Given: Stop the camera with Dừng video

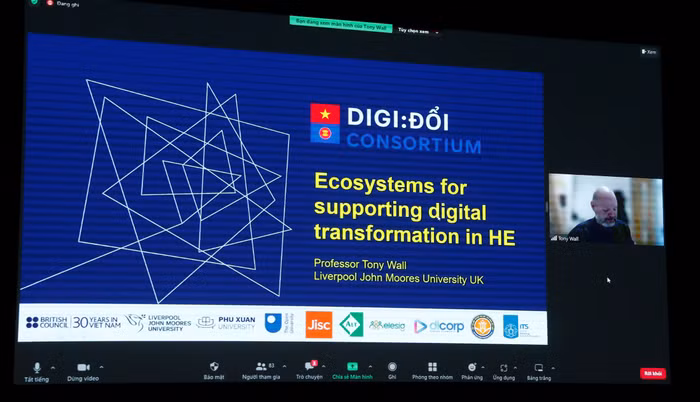Looking at the screenshot, I should (x=83, y=371).
